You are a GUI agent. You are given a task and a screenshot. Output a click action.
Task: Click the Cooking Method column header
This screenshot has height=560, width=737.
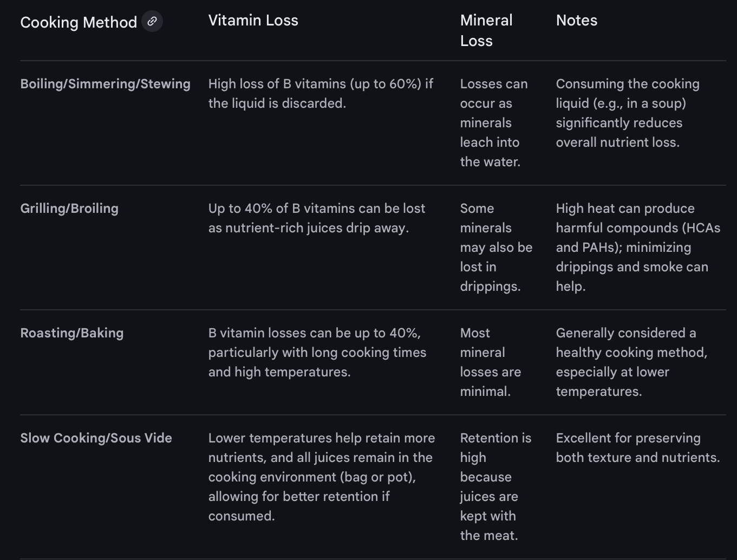point(79,22)
